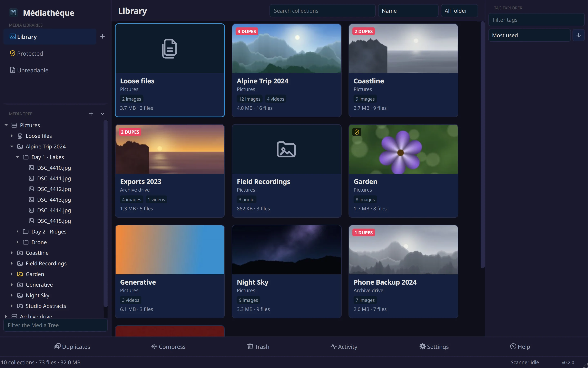
Task: Collapse the Day 1 - Lakes folder
Action: (18, 157)
